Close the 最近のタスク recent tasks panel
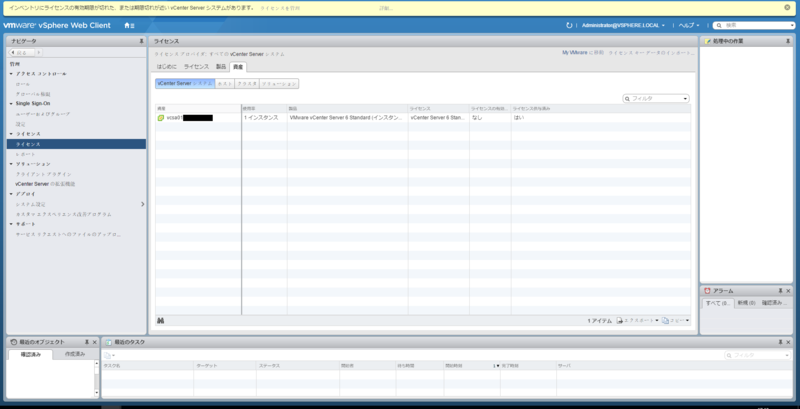800x409 pixels. pos(788,342)
